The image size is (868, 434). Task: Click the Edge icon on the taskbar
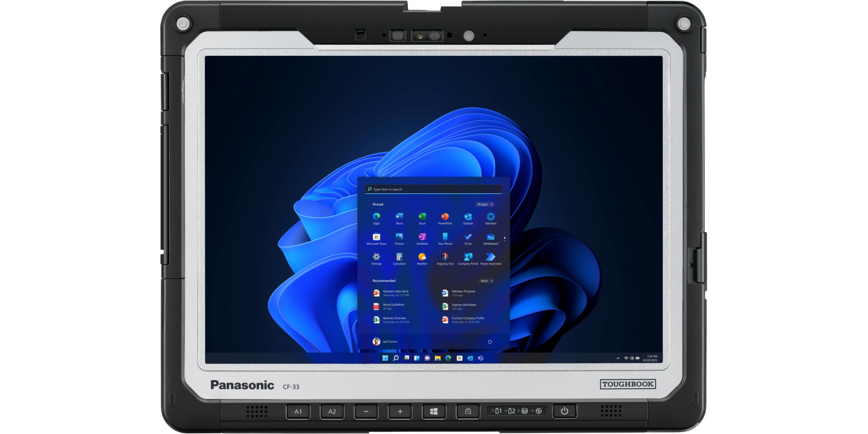tap(448, 358)
